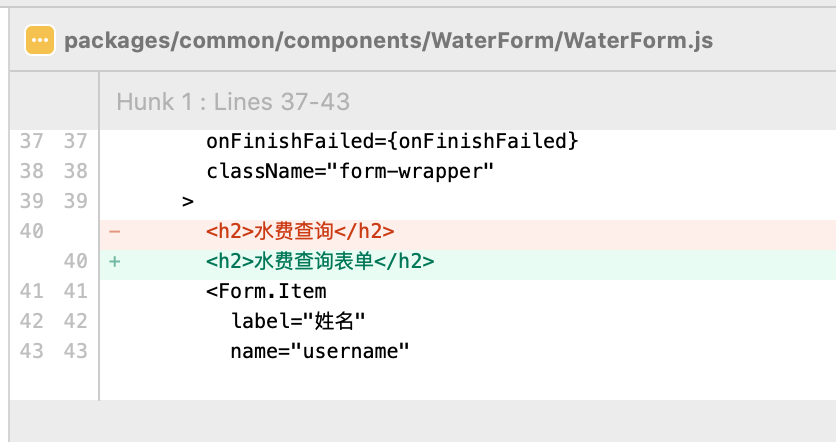
Task: Select the label="姓名" line
Action: coord(298,321)
